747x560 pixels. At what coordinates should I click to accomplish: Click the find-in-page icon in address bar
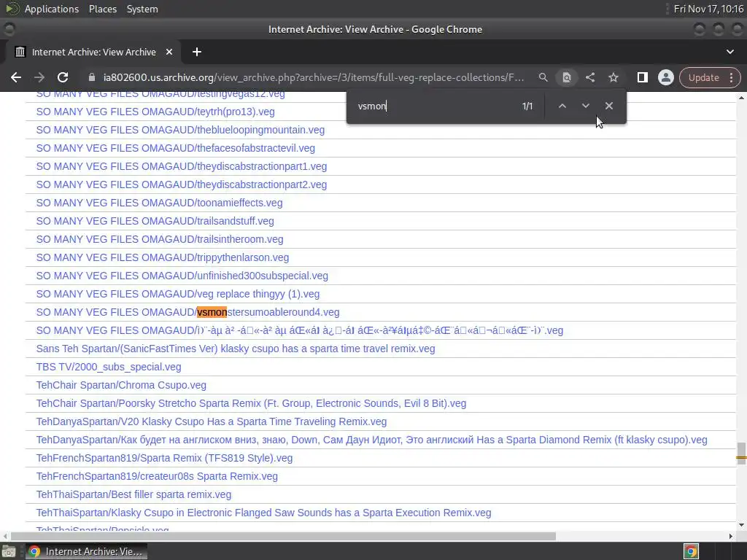[x=566, y=77]
